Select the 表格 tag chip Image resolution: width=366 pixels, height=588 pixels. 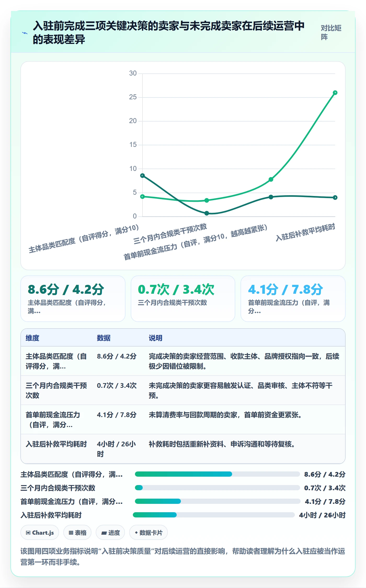77,532
